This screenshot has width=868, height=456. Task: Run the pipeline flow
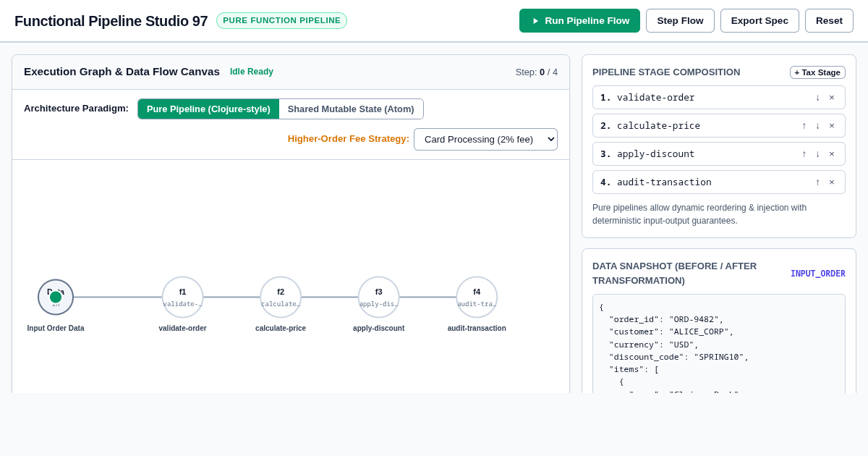579,20
